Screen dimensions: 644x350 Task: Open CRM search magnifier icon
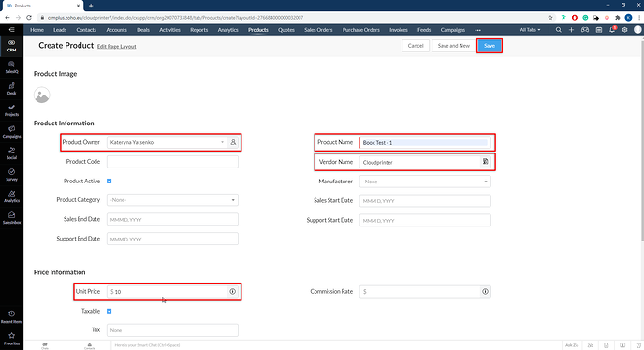558,30
